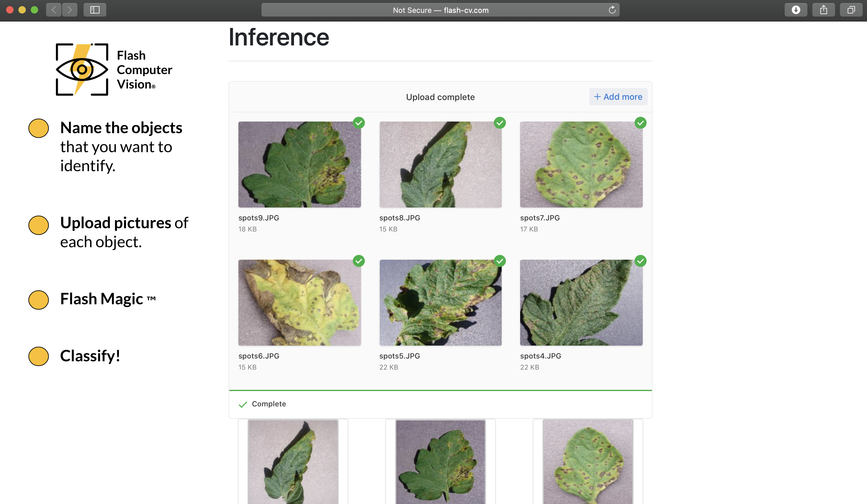This screenshot has height=504, width=867.
Task: Open the spots8.JPG thumbnail
Action: tap(440, 164)
